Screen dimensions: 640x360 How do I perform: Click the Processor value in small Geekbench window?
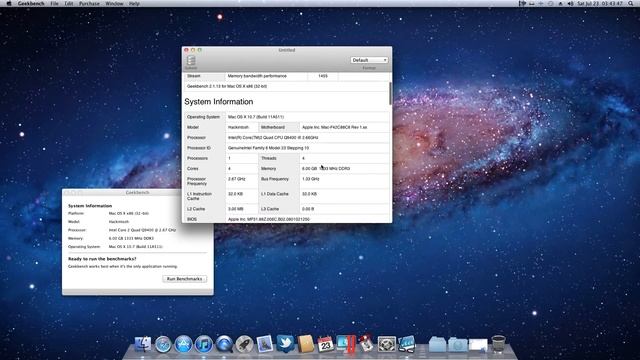(x=142, y=230)
